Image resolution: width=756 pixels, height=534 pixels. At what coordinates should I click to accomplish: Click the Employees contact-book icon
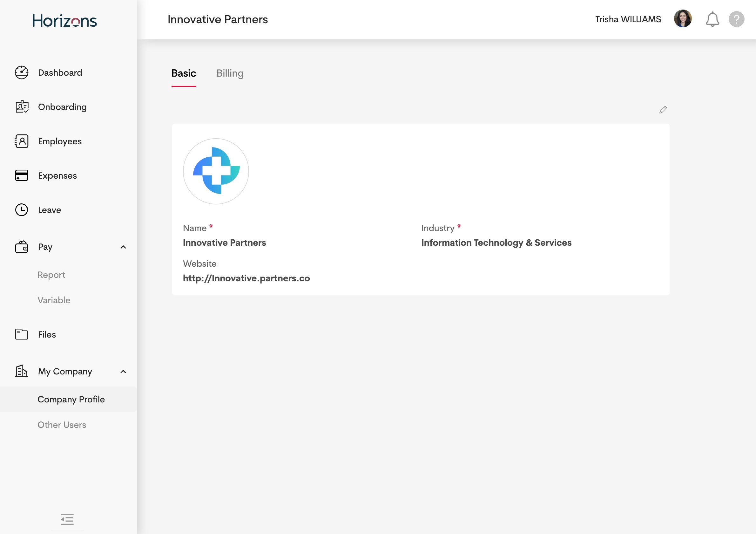pyautogui.click(x=22, y=141)
